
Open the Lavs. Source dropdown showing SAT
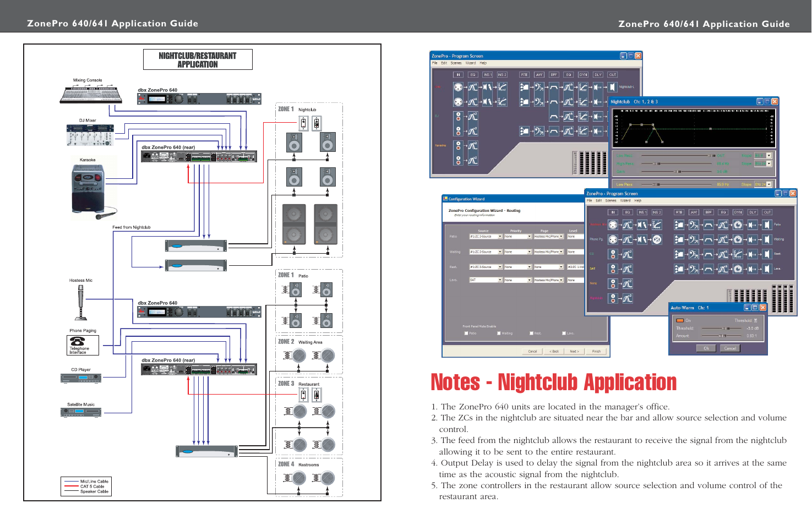click(486, 280)
